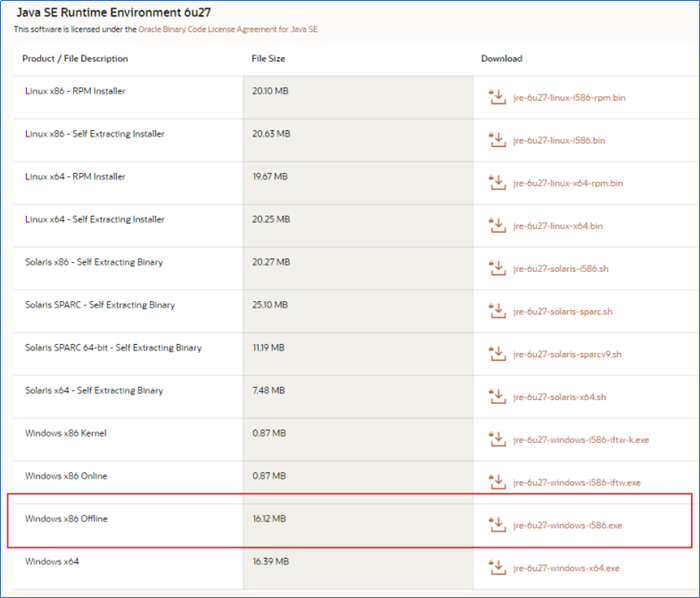Select 'Windows x64' description text
Viewport: 700px width, 598px height.
pyautogui.click(x=52, y=562)
